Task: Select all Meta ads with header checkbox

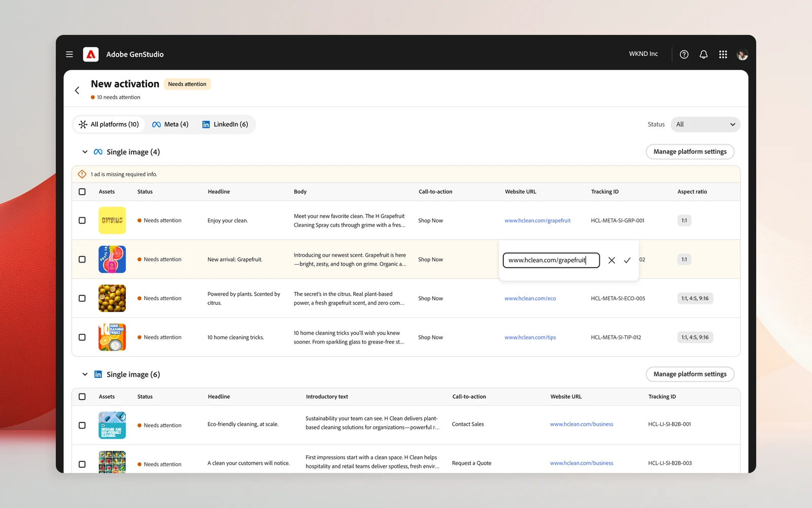Action: [x=82, y=192]
